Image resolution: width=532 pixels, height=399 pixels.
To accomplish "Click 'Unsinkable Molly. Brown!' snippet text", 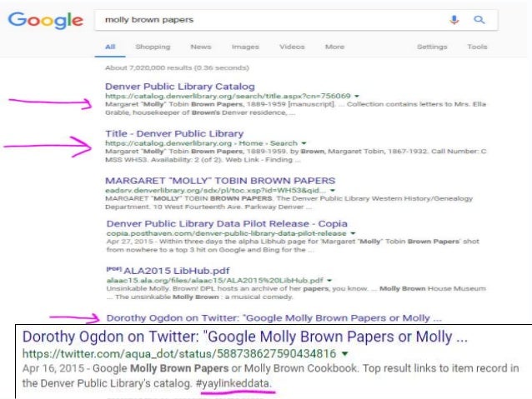I will 152,288.
